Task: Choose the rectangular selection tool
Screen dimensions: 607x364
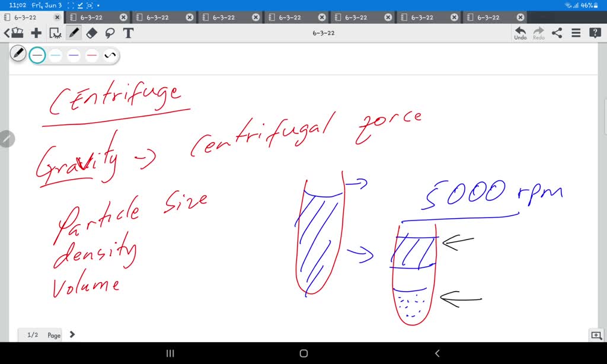Action: [x=55, y=33]
